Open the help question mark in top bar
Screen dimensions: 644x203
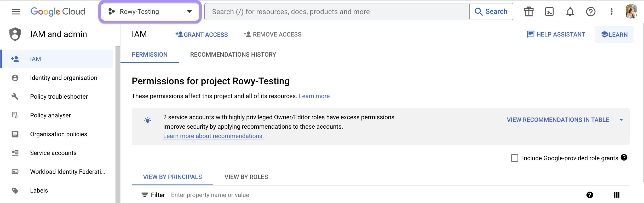[x=591, y=11]
